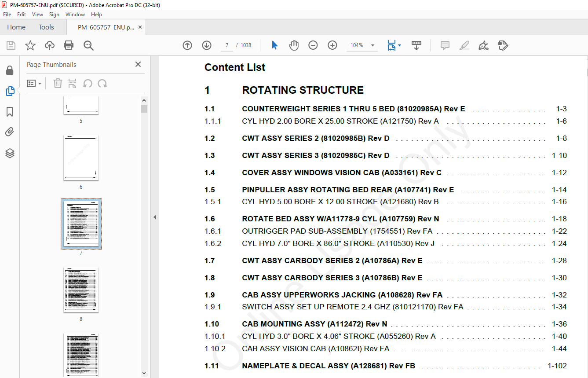Click the ROTATING STRUCTURE section heading

click(x=303, y=90)
